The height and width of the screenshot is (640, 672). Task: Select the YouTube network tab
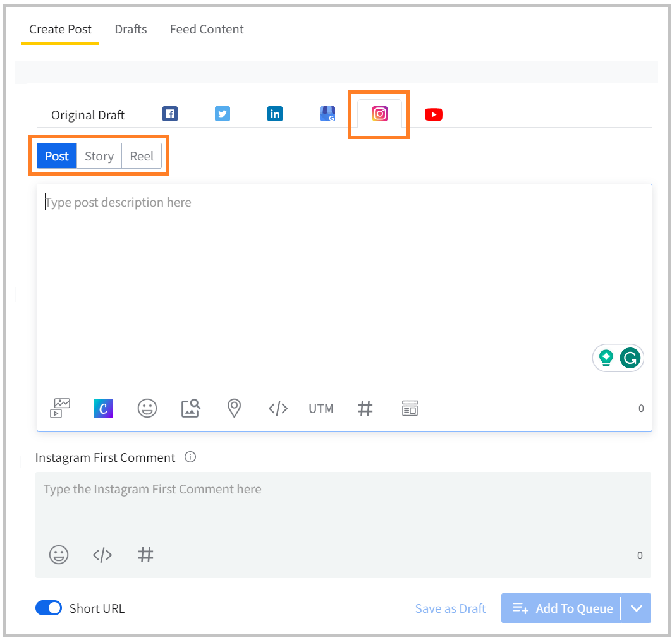click(x=433, y=114)
